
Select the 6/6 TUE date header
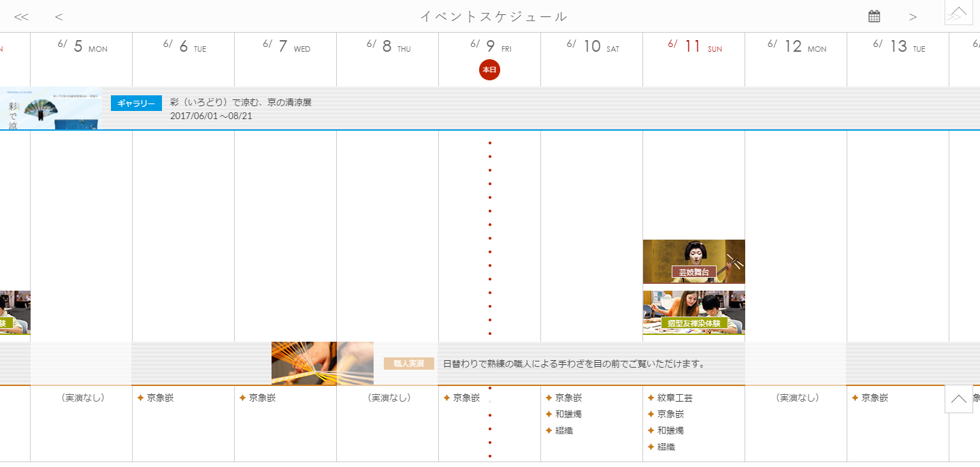pos(184,46)
